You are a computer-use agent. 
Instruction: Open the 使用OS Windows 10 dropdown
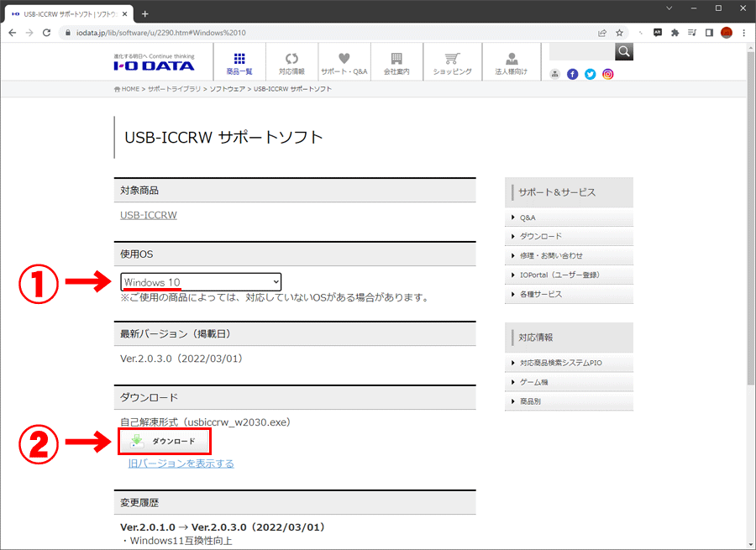click(201, 282)
